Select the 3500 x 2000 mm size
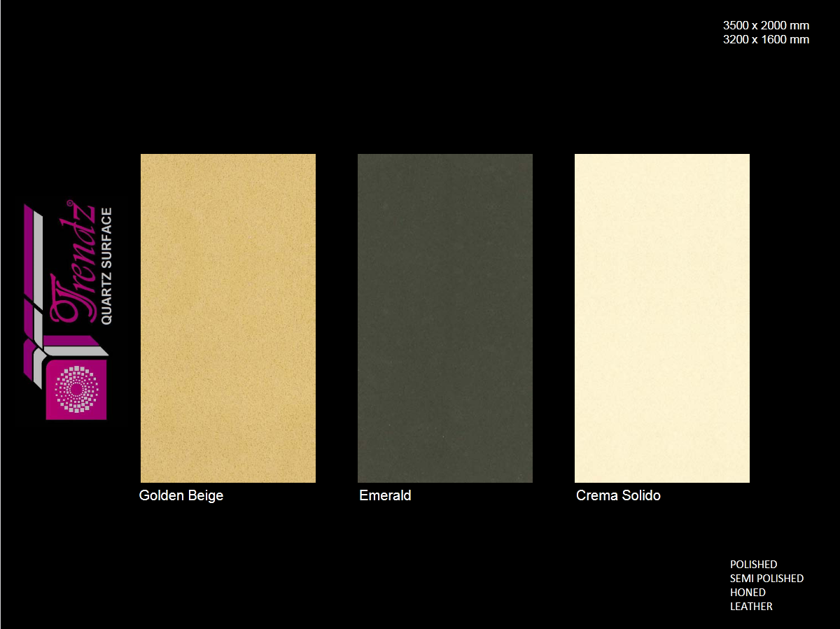 (x=766, y=25)
